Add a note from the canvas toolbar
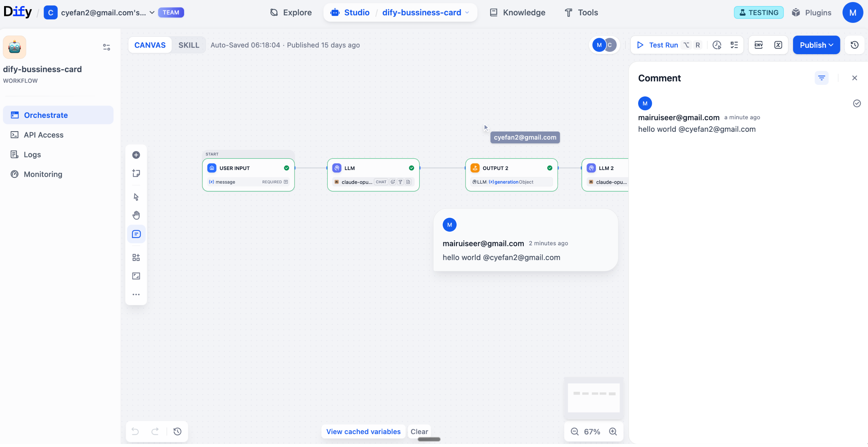The height and width of the screenshot is (447, 868). point(136,173)
